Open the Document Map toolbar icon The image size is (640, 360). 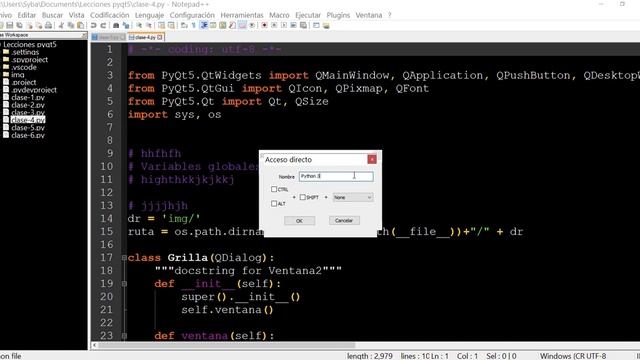pos(222,25)
